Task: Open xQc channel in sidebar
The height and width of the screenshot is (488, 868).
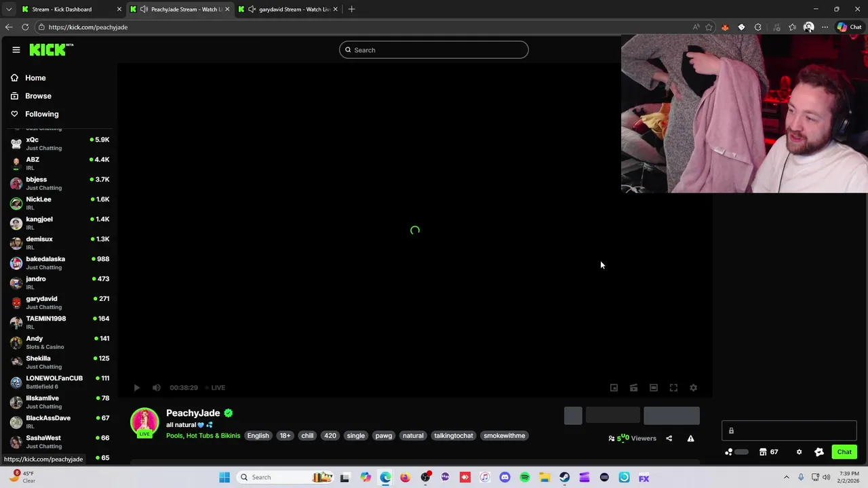Action: click(60, 144)
